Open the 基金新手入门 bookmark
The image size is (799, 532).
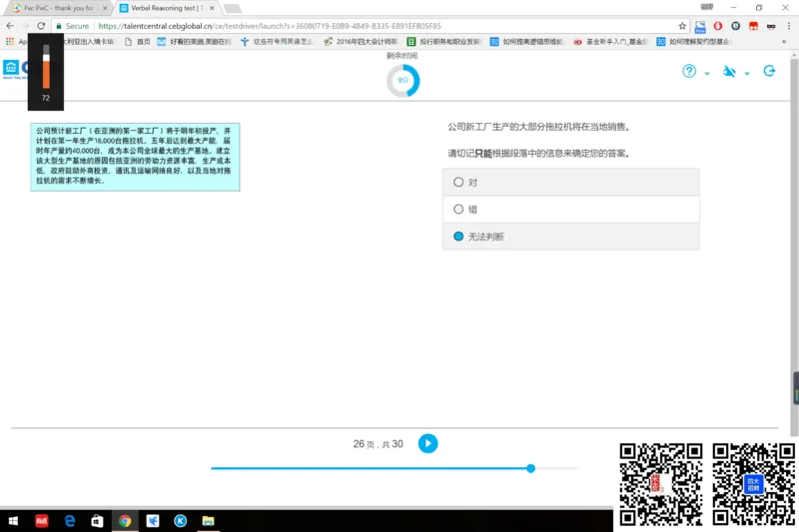click(610, 41)
